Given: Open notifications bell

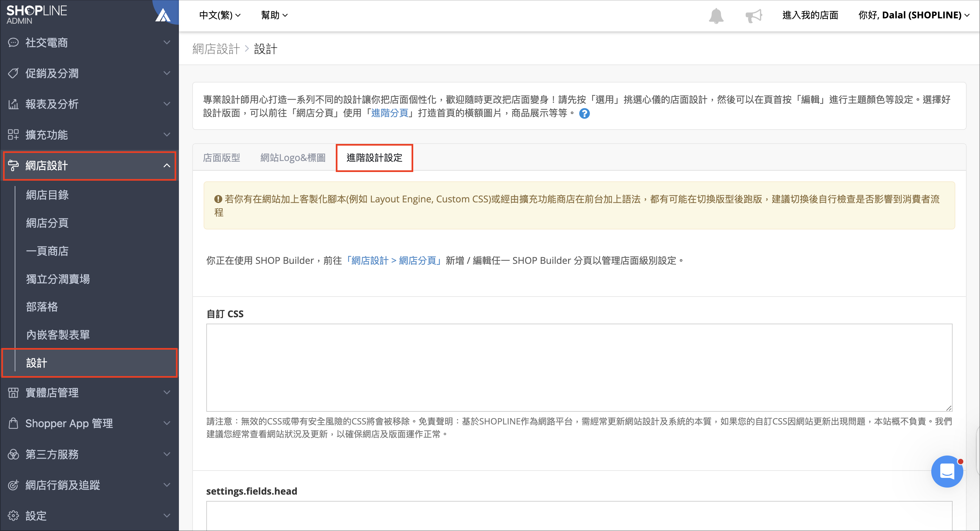Looking at the screenshot, I should tap(716, 16).
